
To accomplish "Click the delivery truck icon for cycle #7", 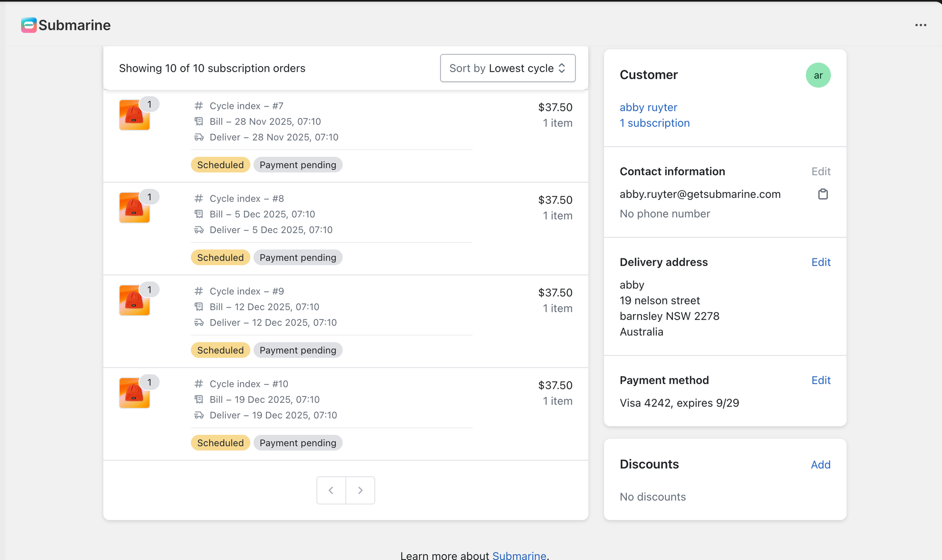I will [x=199, y=137].
